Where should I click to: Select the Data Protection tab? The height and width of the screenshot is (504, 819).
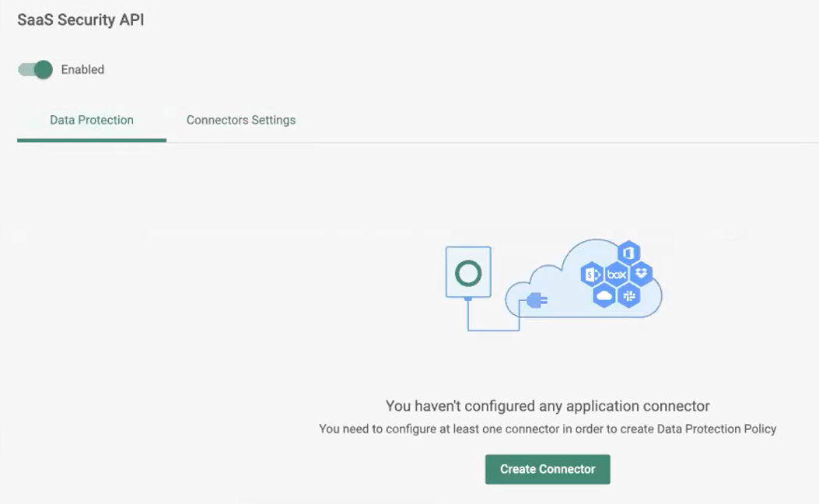pos(91,120)
